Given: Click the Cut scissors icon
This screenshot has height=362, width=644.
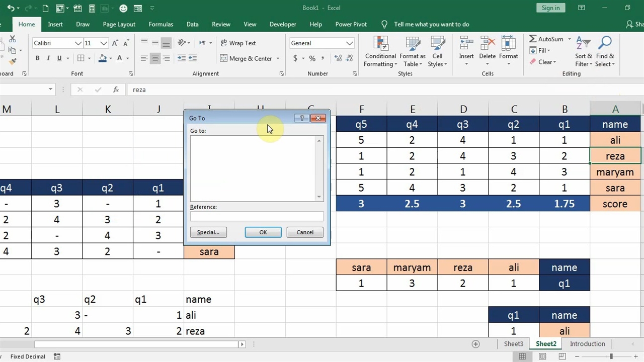Looking at the screenshot, I should pos(13,39).
